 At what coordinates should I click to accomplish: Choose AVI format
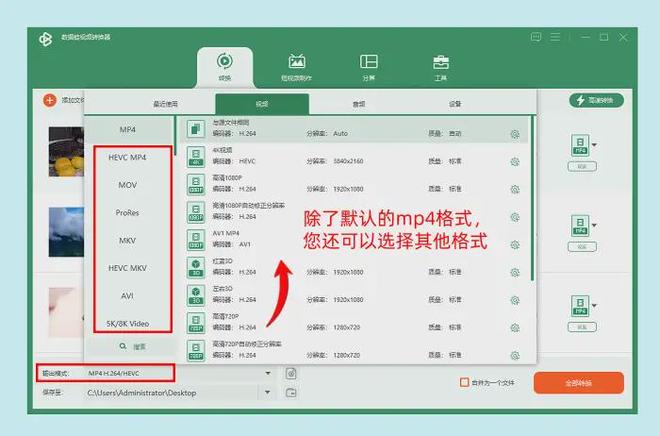pyautogui.click(x=127, y=296)
